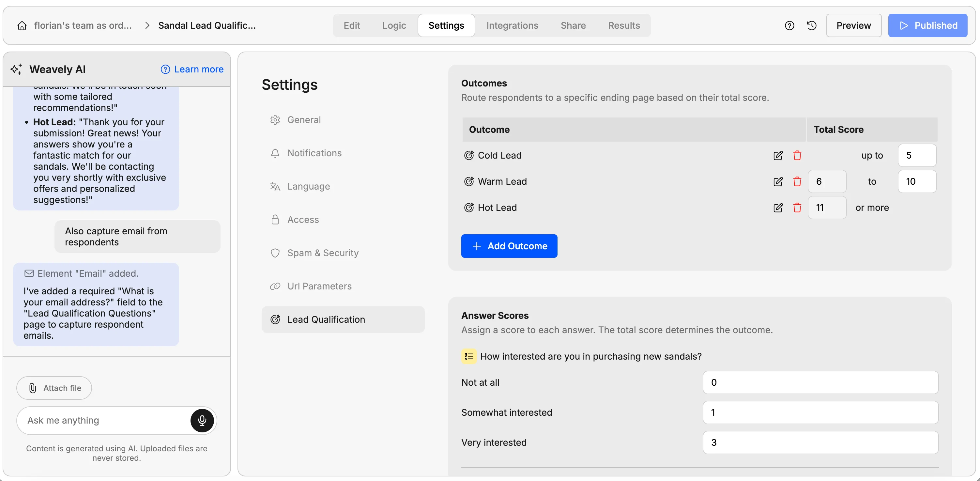Click the Cold Lead target icon
Viewport: 980px width, 481px height.
(469, 155)
